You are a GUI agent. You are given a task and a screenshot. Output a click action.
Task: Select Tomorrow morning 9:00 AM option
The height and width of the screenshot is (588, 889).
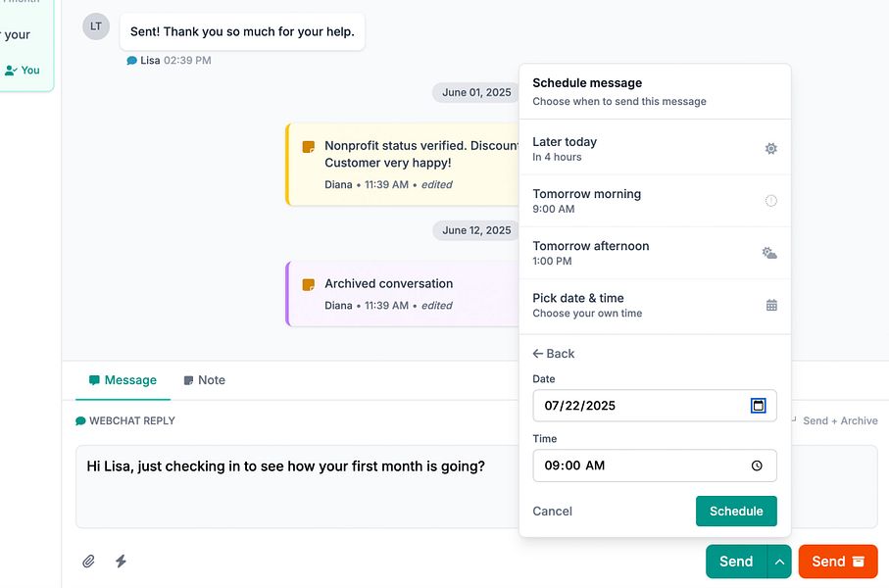click(x=654, y=201)
